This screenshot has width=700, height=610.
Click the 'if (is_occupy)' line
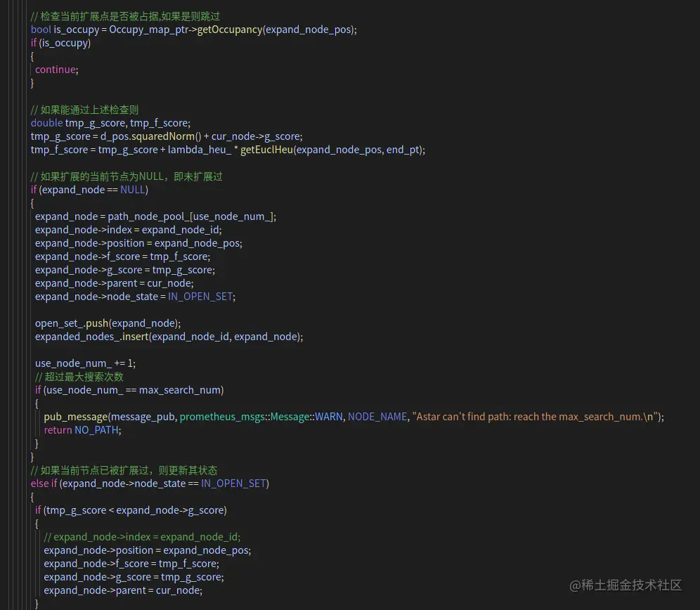click(60, 43)
